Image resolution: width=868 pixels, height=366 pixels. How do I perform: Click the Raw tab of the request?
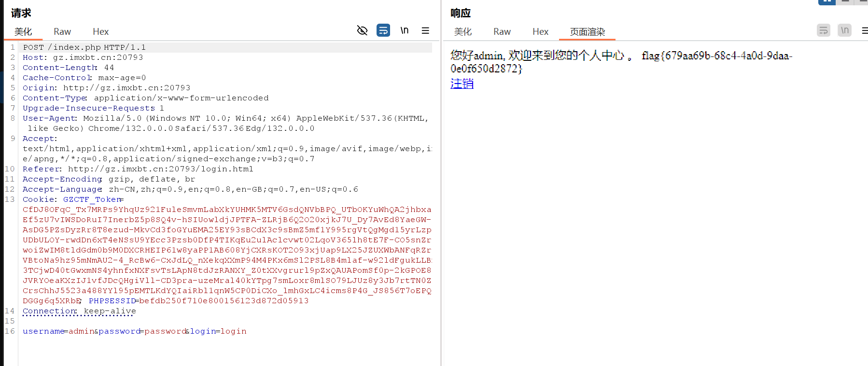(x=62, y=31)
